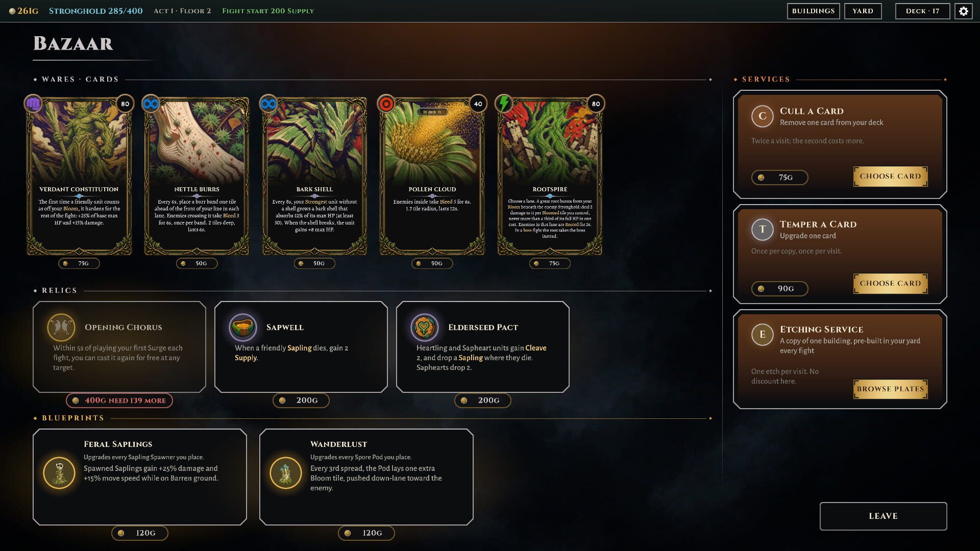Click the Etching Service 'E' icon
The height and width of the screenshot is (551, 980).
click(x=763, y=334)
